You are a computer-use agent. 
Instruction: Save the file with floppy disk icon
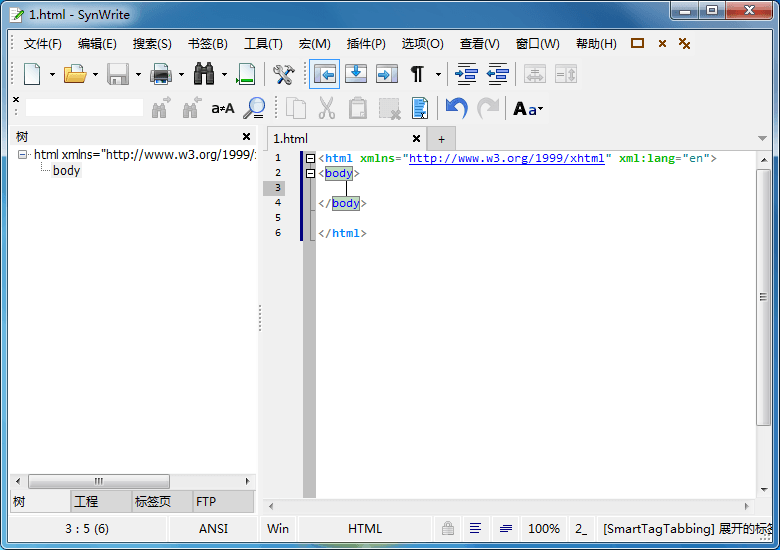click(118, 75)
